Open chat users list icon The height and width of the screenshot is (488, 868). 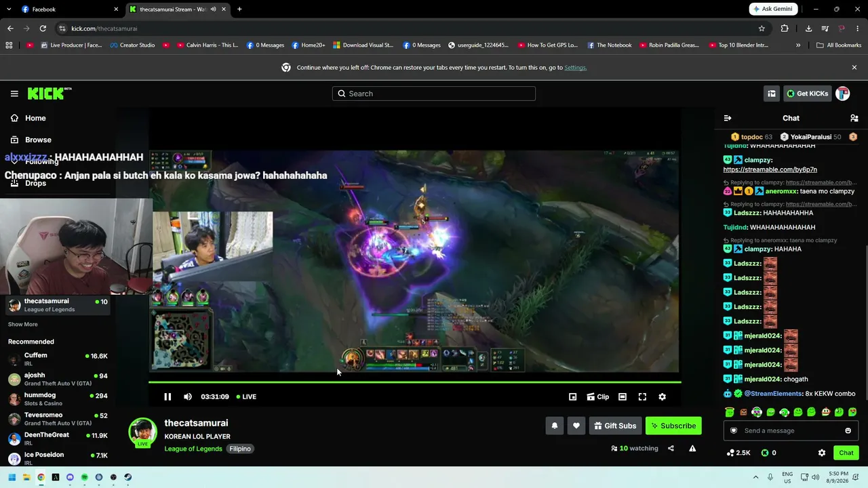(854, 118)
